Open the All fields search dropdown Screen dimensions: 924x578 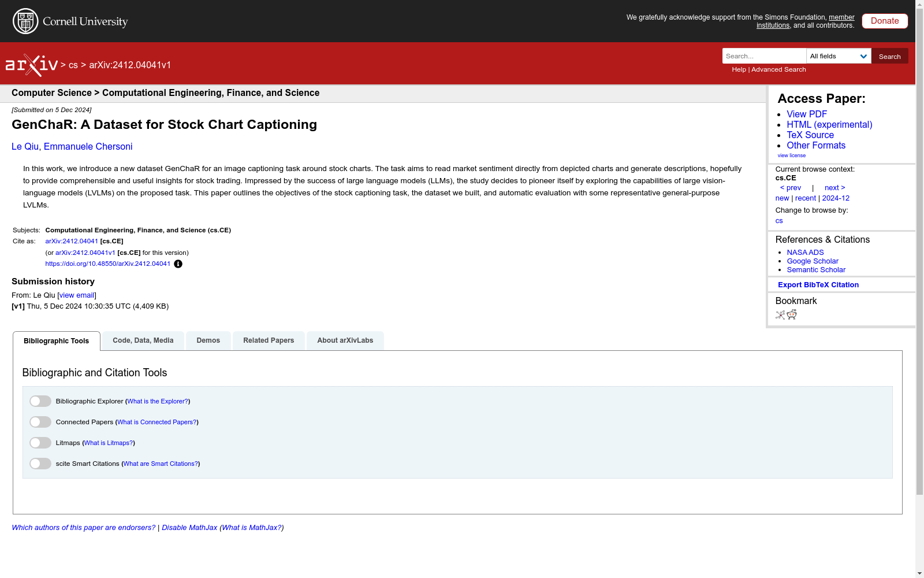click(839, 56)
